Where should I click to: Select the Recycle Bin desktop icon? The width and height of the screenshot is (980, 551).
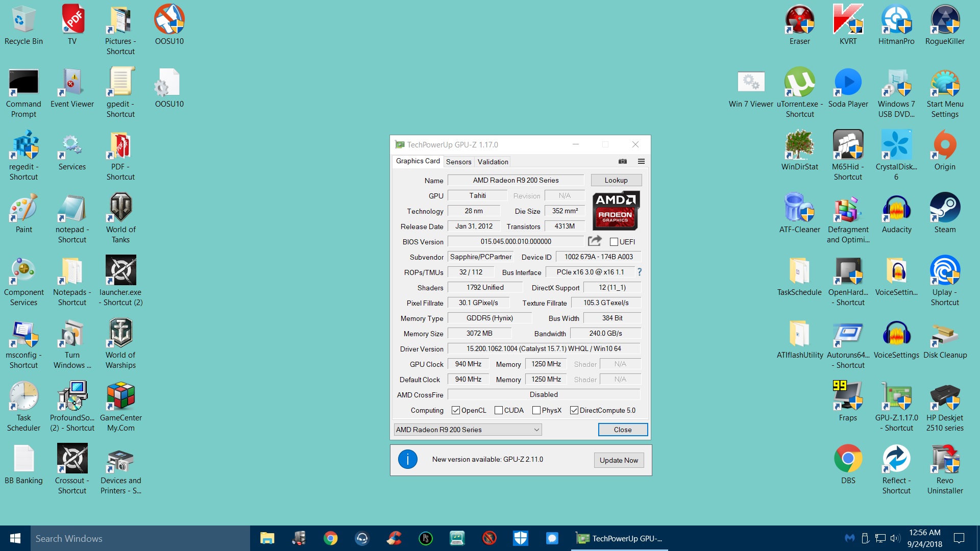[23, 24]
